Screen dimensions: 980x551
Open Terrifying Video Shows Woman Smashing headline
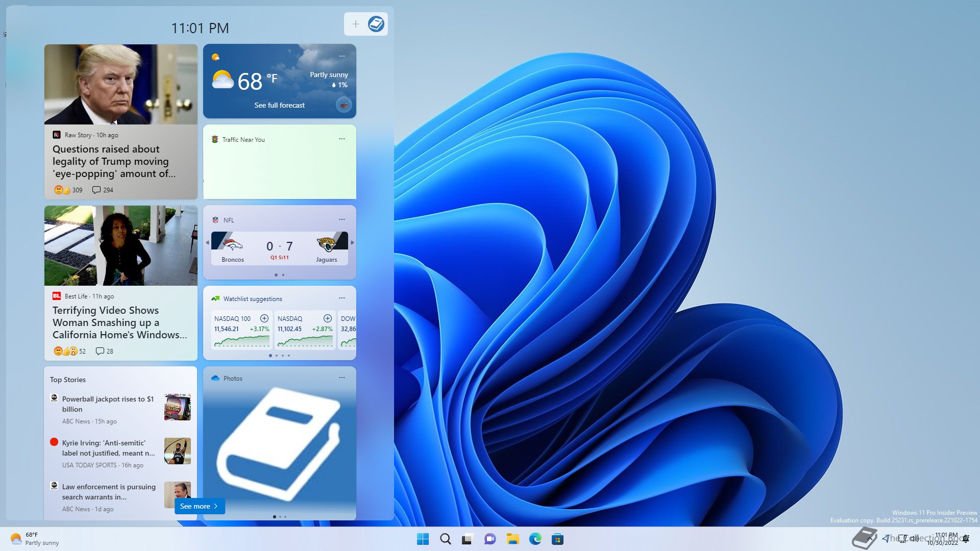119,322
